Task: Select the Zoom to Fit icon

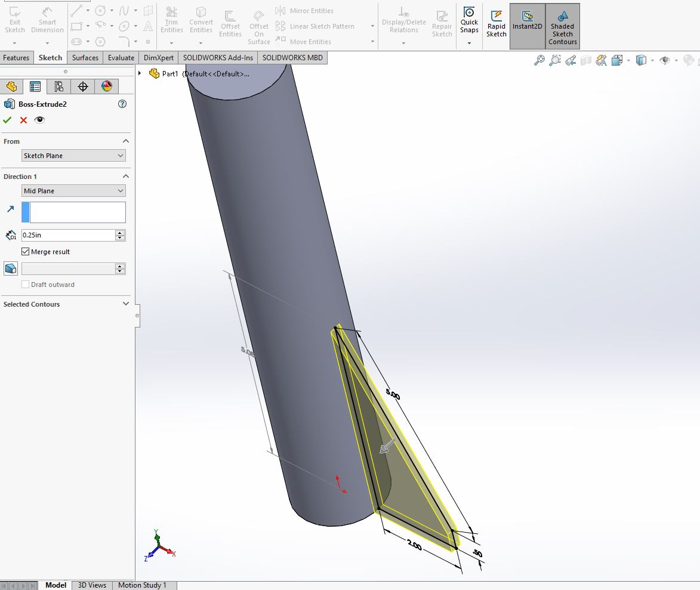Action: tap(539, 60)
